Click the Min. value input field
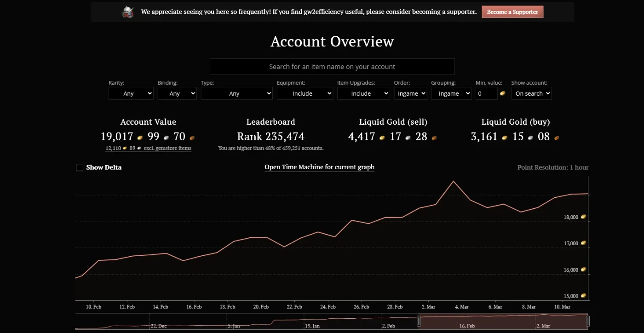Image resolution: width=644 pixels, height=333 pixels. point(487,93)
